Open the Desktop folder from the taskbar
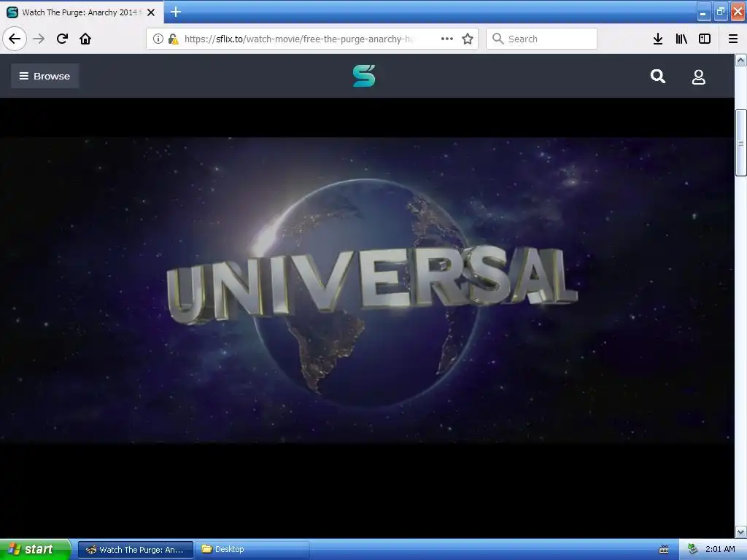 [x=252, y=550]
